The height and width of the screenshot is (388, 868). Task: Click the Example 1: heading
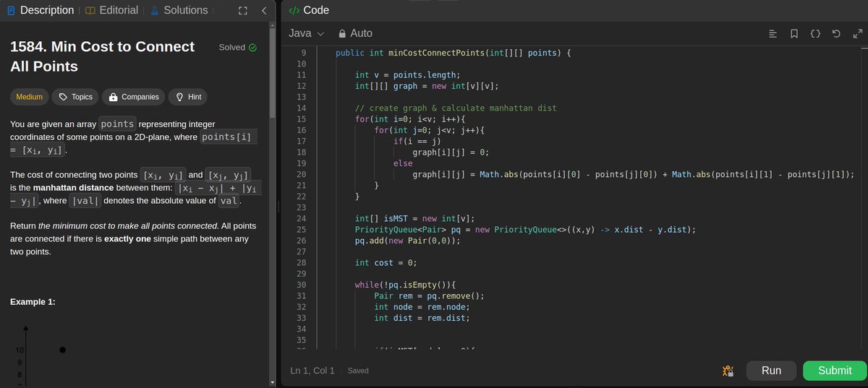[x=33, y=302]
